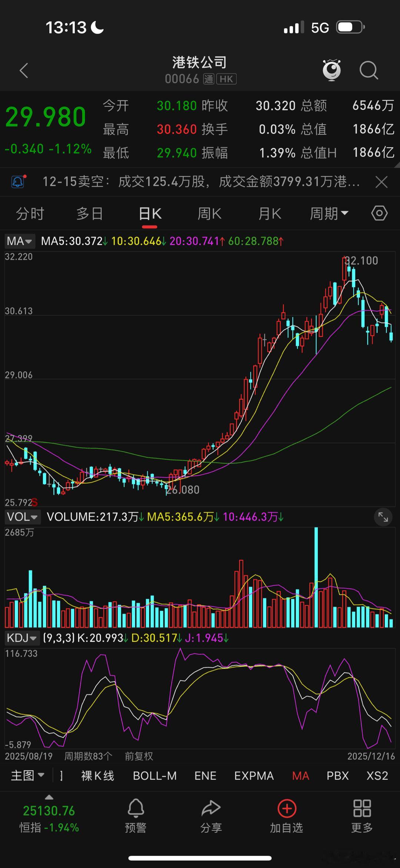Tap the 今开 30.180 value
Screen dimensions: 400x868
pos(177,106)
